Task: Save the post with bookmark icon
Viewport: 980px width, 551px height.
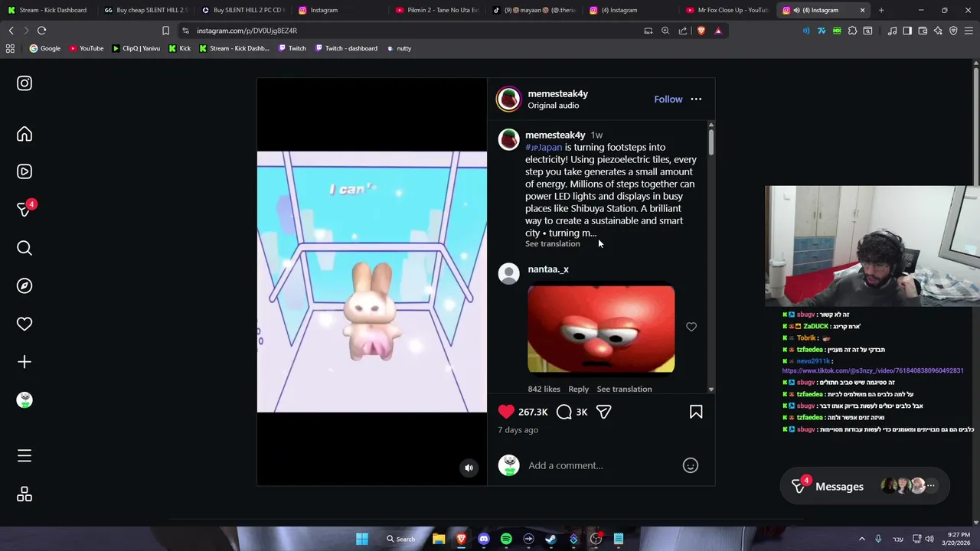Action: [696, 412]
